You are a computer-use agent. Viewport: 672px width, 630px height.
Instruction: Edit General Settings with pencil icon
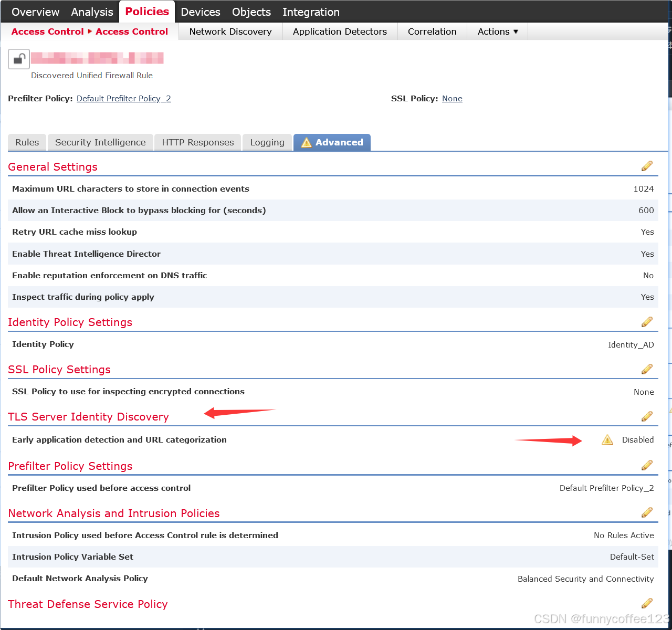(x=647, y=166)
